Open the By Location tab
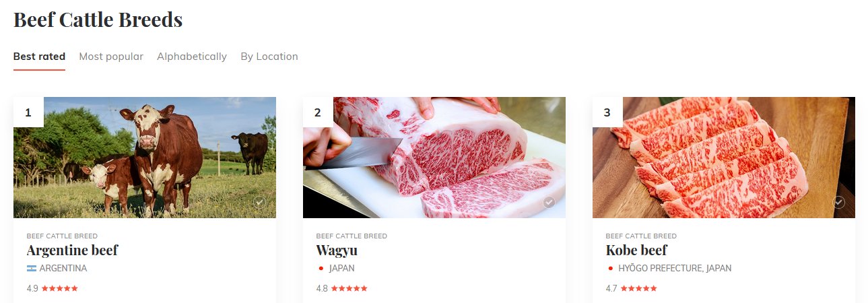The width and height of the screenshot is (868, 303). pos(269,57)
